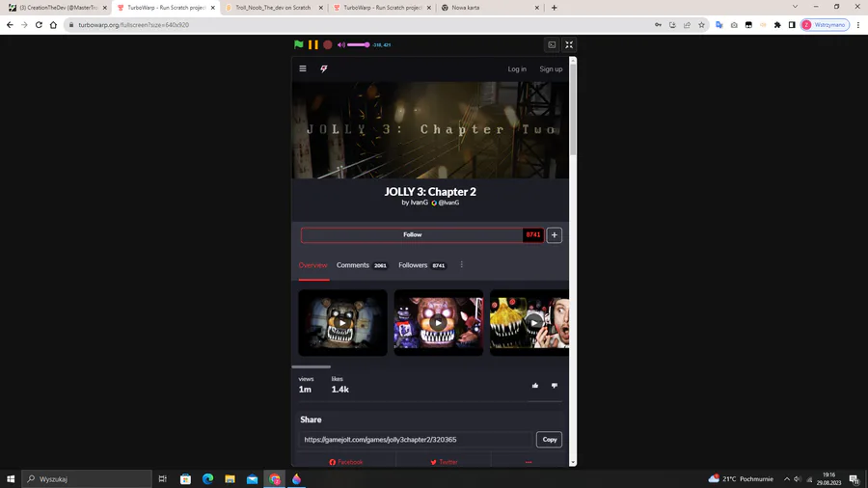Open the TurboWarp settings icon beside fullscreen

(552, 44)
